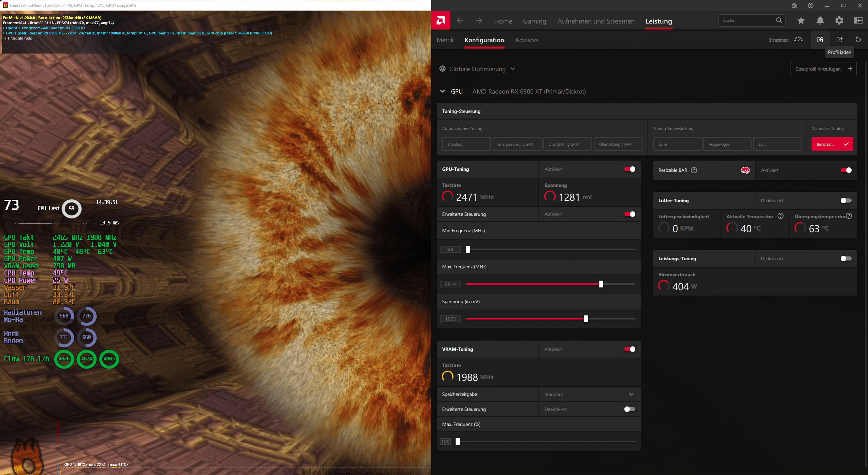Open Resizable BAR help icon
This screenshot has height=475, width=868.
click(694, 170)
